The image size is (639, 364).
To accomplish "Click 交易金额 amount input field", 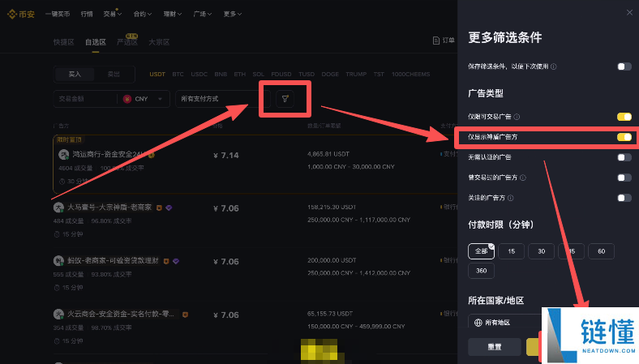I will click(x=85, y=99).
